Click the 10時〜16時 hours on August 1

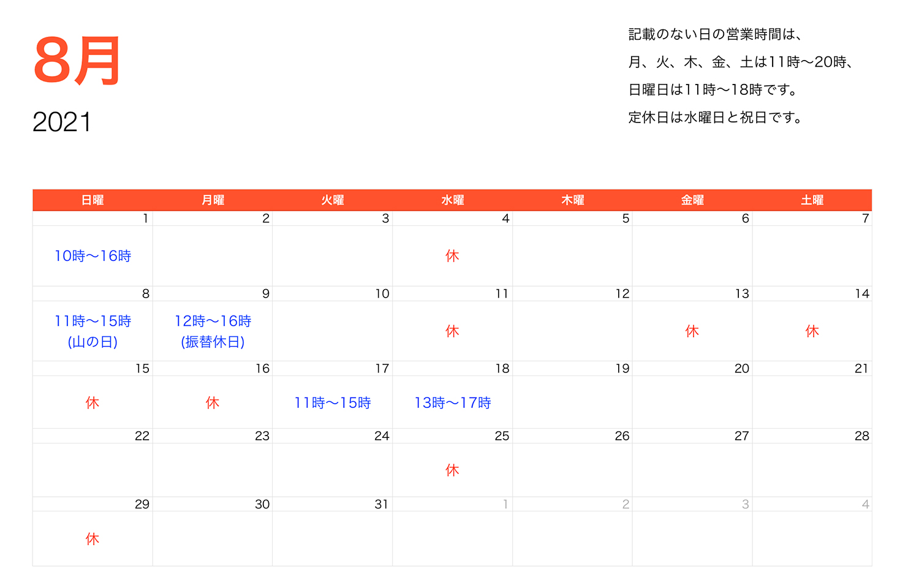93,256
